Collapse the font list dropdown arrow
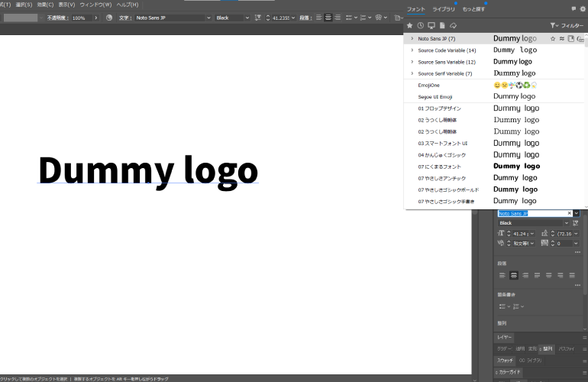The image size is (588, 382). (x=577, y=213)
